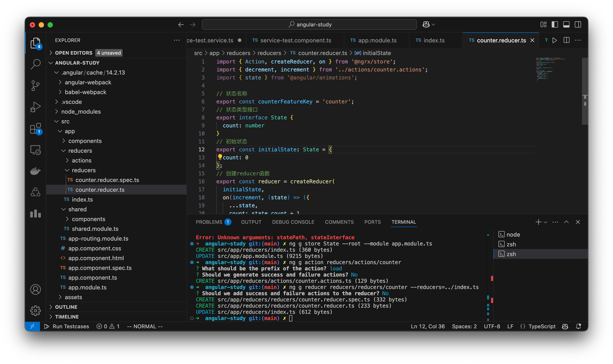Scroll the editor scrollbar down

tap(583, 173)
